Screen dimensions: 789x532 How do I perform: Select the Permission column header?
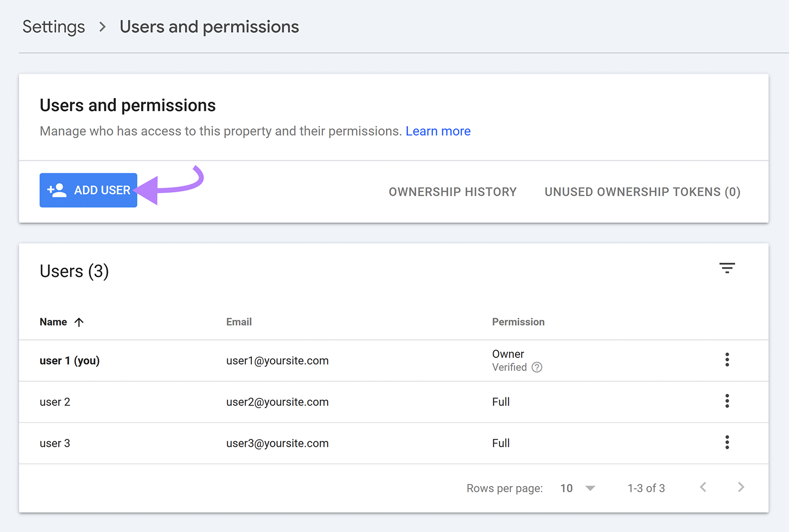point(518,322)
